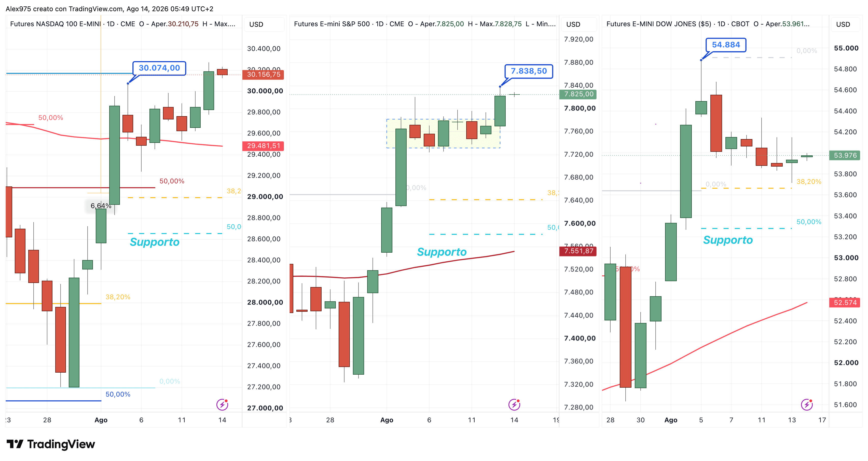Select the yellow dashed consolidation rectangle on S&P chart
The image size is (868, 461).
(x=444, y=133)
